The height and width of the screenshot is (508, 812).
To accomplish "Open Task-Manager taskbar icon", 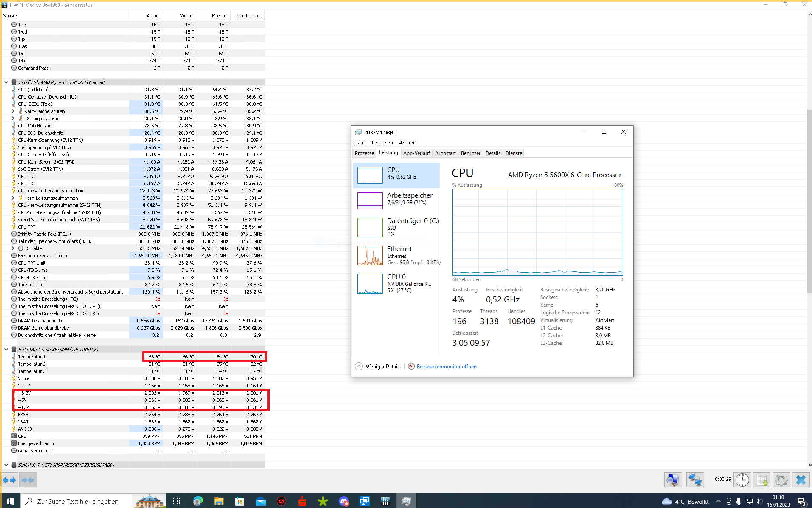I will (406, 501).
